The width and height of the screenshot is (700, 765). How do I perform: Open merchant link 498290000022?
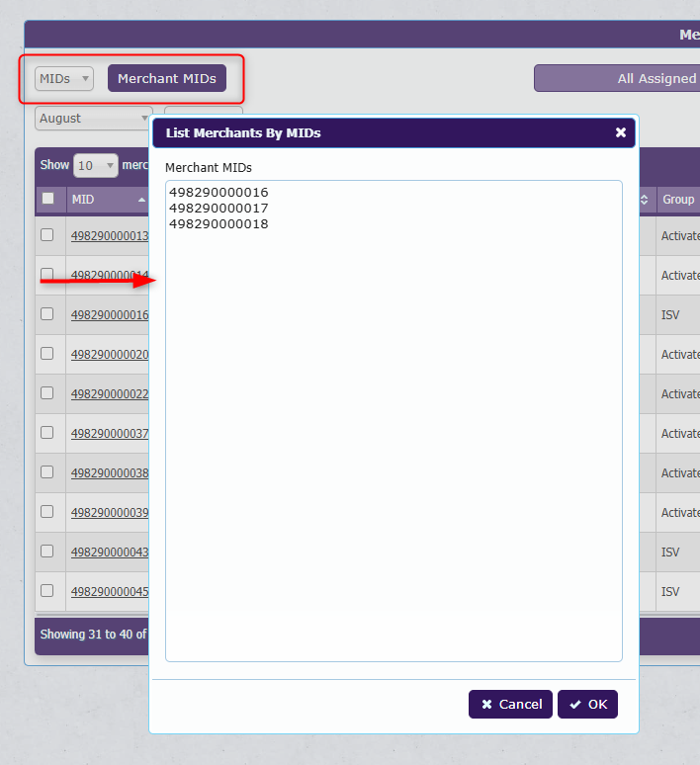(110, 393)
